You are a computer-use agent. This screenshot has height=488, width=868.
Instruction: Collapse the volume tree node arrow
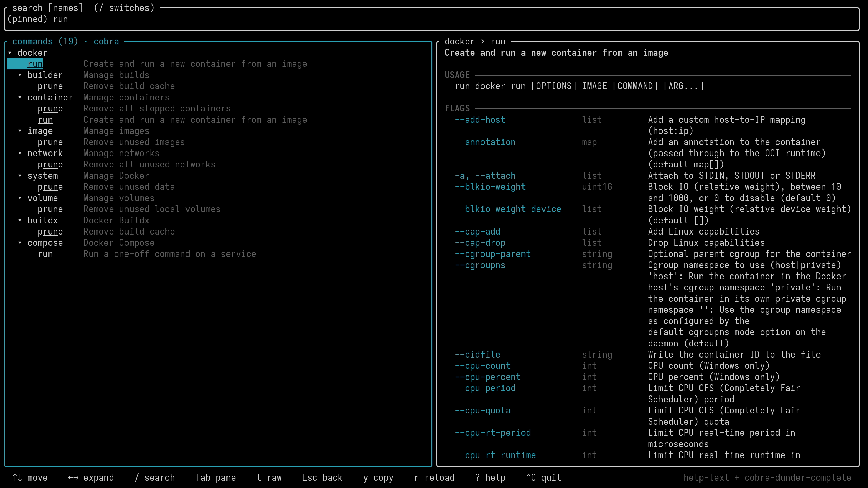click(x=20, y=198)
